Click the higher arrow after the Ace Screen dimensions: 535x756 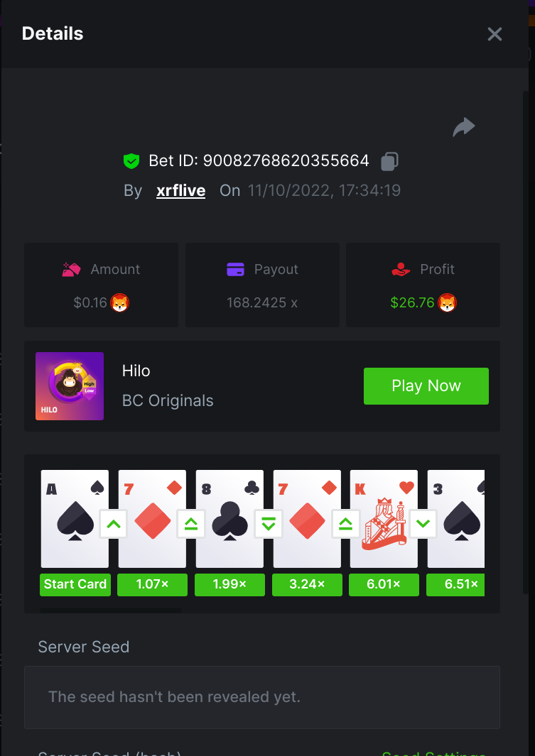(x=114, y=524)
